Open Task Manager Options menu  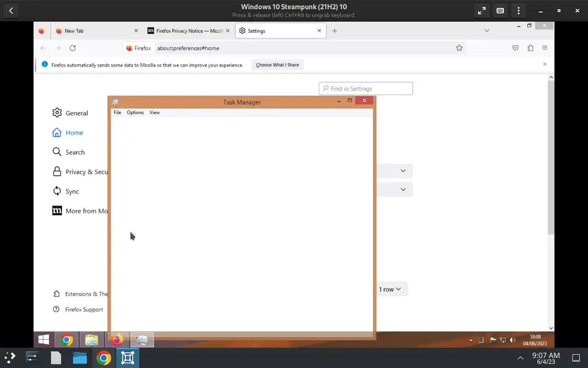(135, 112)
